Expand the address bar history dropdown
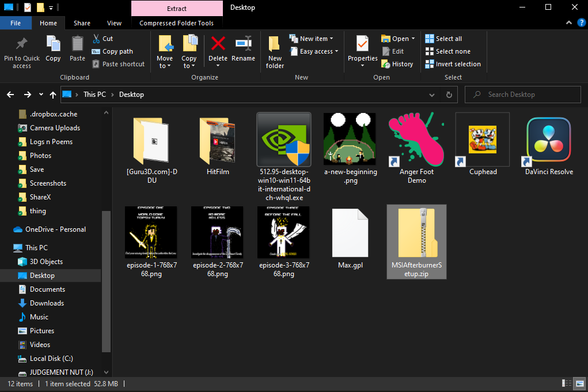Screen dimensions: 588x392 coord(431,95)
